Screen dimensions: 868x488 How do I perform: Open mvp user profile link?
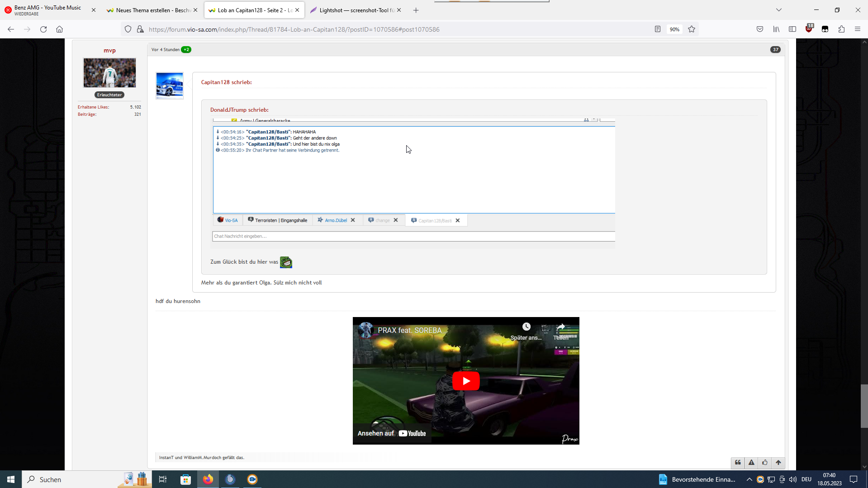click(109, 51)
